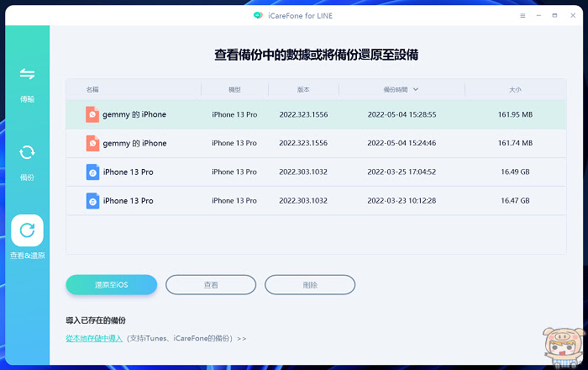Screen dimensions: 588x370
Task: Click the red file icon of first gemmy backup
Action: coord(92,114)
